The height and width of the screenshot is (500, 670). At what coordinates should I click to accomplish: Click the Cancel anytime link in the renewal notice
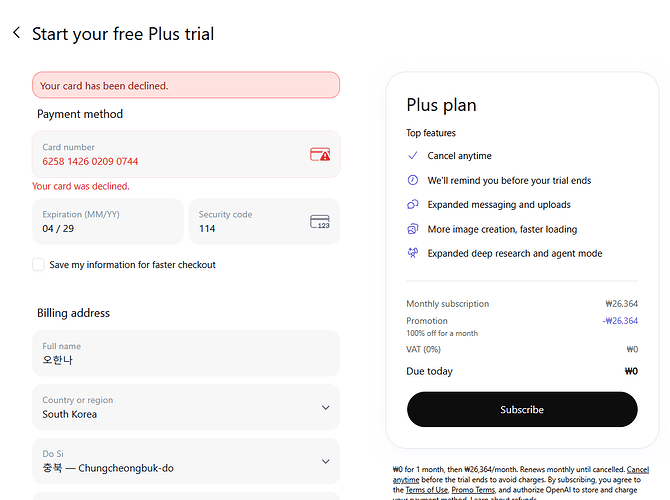pos(638,469)
